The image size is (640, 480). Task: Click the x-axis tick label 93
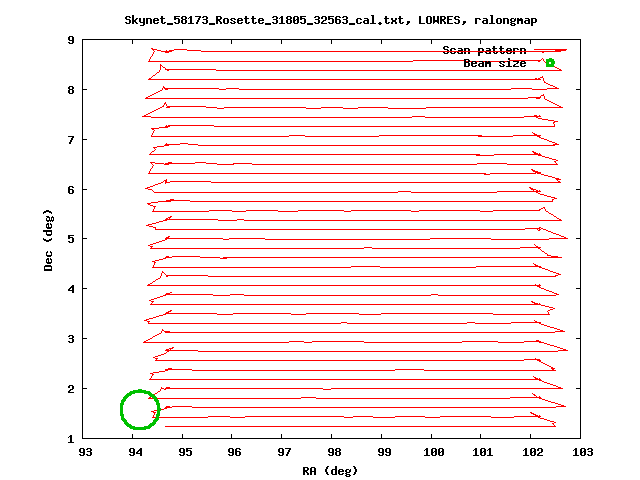click(x=85, y=452)
